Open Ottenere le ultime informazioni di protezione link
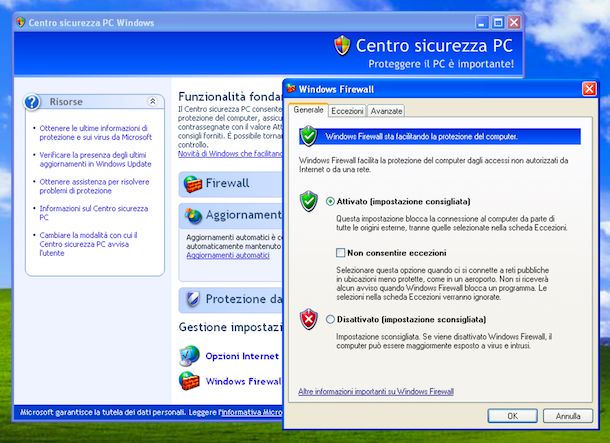 [x=96, y=133]
